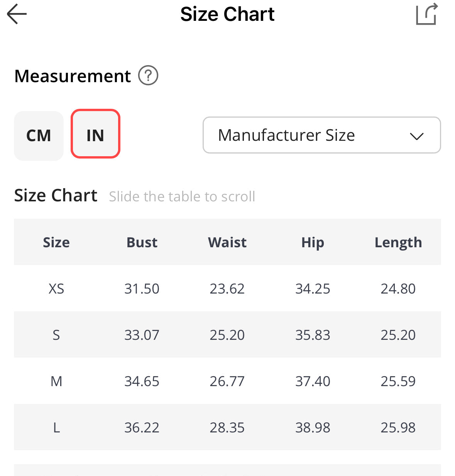Tap the back arrow icon

pos(17,14)
